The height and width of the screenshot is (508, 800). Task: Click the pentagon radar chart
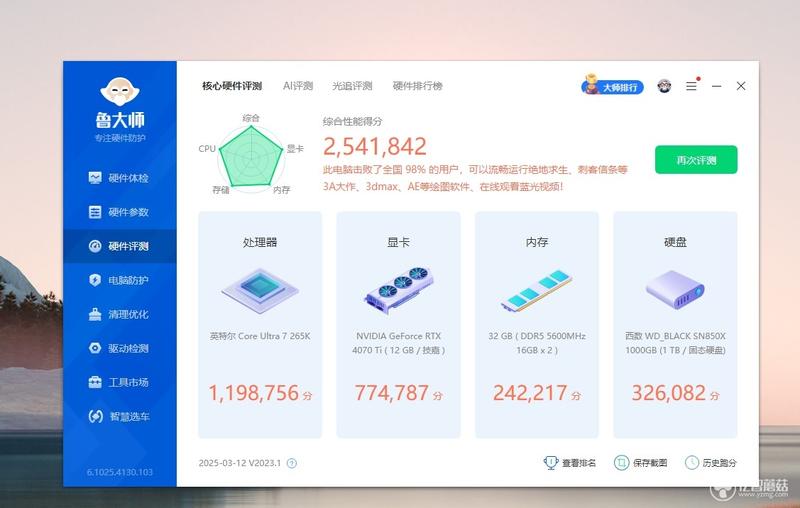pyautogui.click(x=251, y=158)
